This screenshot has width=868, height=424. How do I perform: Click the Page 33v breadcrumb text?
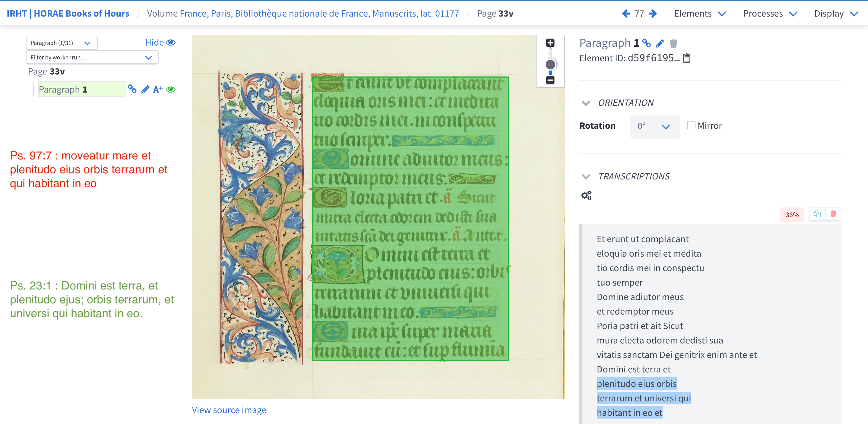click(x=495, y=14)
